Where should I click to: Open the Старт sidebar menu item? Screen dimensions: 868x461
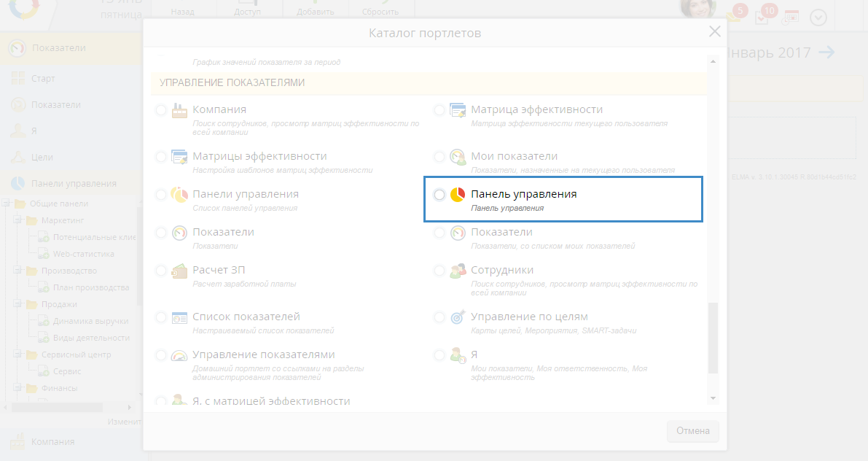(42, 78)
